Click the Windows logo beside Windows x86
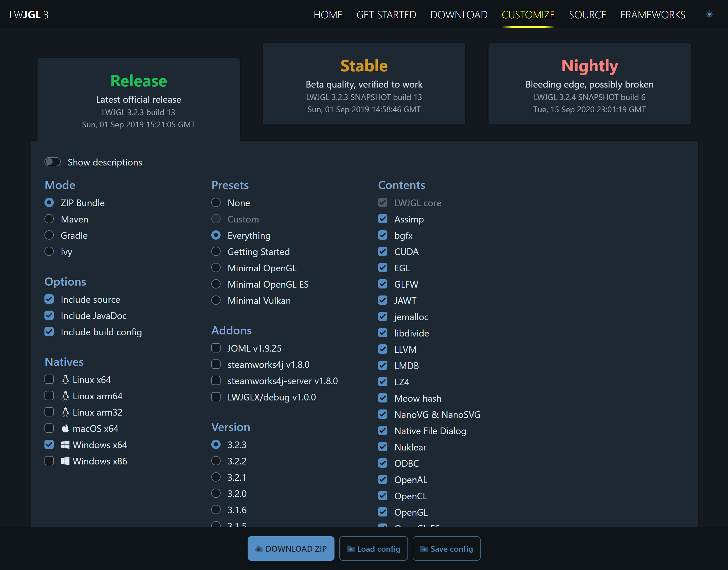Screen dimensions: 728x570 coord(65,461)
